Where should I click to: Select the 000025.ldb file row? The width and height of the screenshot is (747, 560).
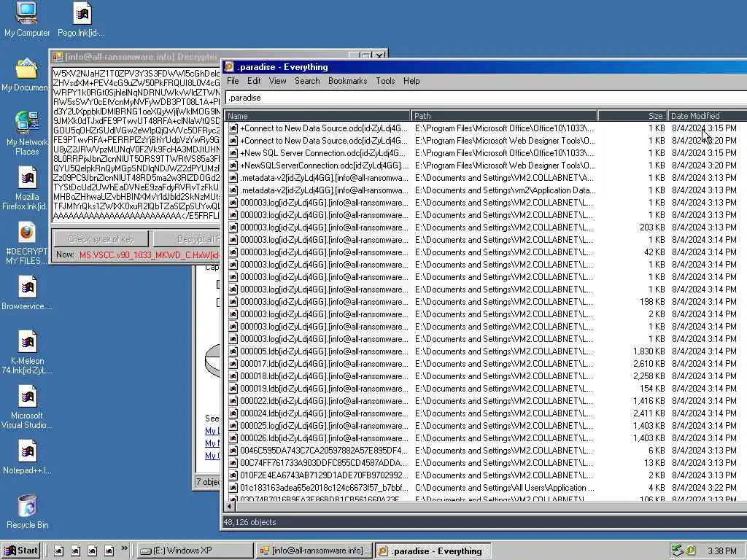486,426
